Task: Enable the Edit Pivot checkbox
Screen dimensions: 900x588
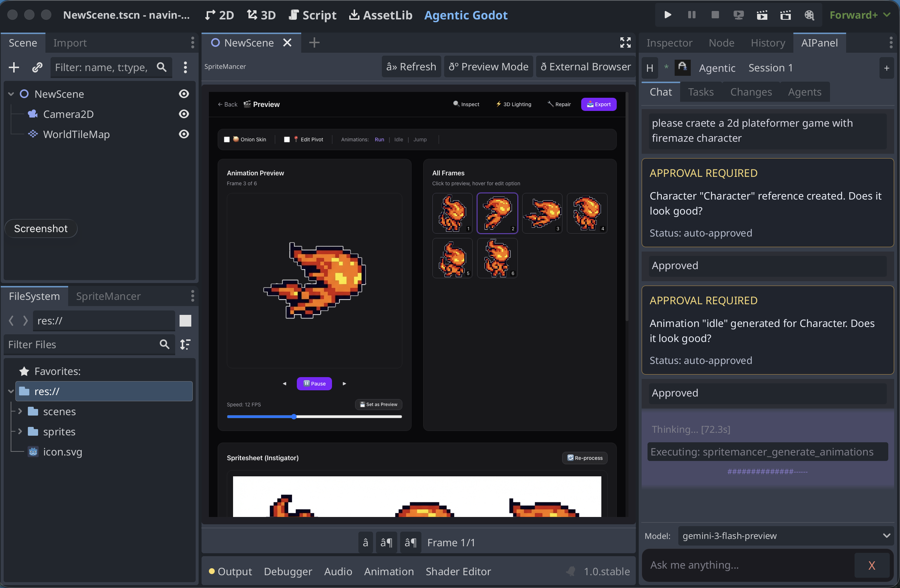Action: (x=287, y=139)
